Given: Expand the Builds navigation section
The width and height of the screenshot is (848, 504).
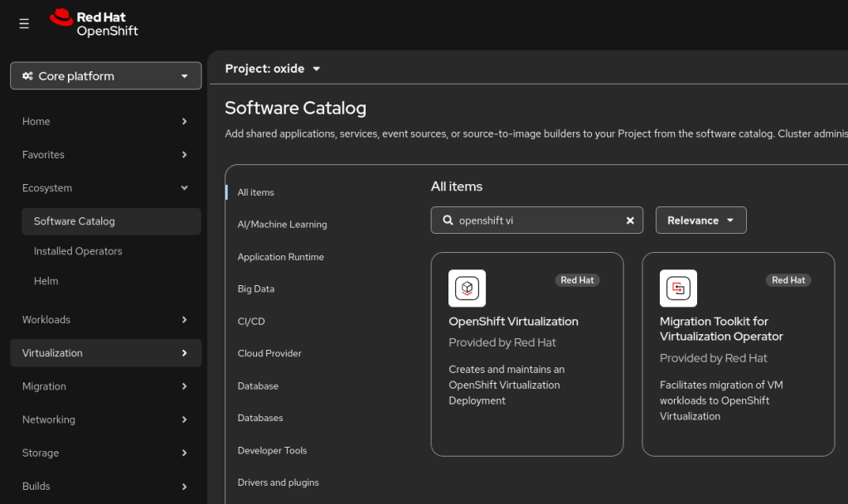Looking at the screenshot, I should (x=105, y=486).
